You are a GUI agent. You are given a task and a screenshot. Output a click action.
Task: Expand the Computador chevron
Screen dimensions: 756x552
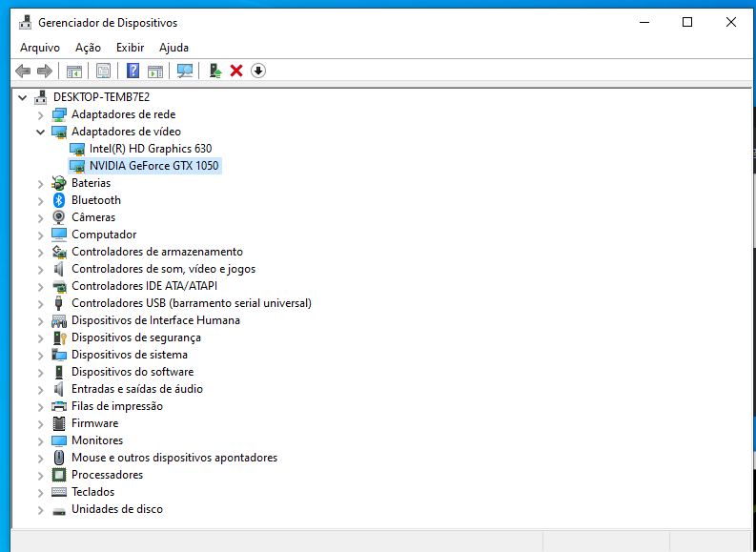[x=40, y=235]
